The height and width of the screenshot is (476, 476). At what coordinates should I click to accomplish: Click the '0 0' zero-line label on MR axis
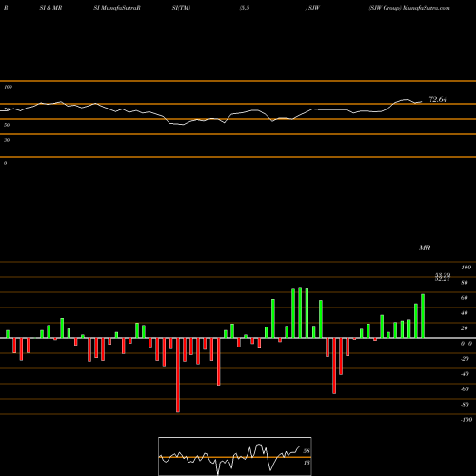pyautogui.click(x=466, y=344)
